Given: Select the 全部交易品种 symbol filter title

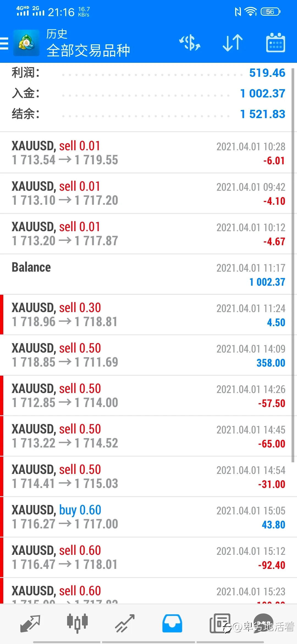Looking at the screenshot, I should pos(88,50).
